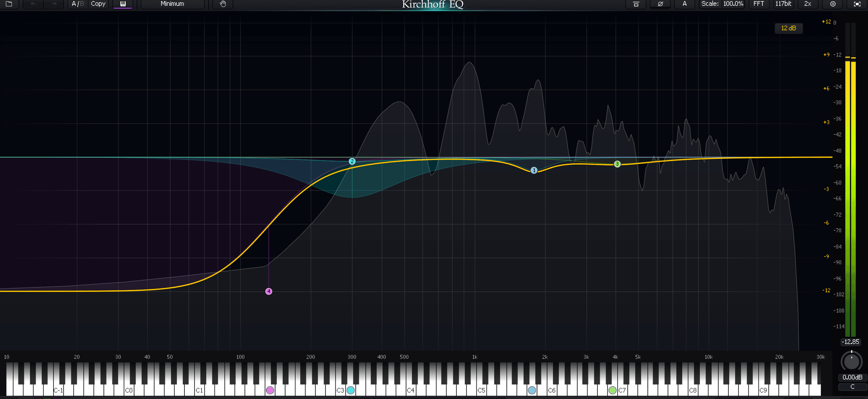The height and width of the screenshot is (399, 868).
Task: Click the 1k frequency axis label
Action: point(475,357)
